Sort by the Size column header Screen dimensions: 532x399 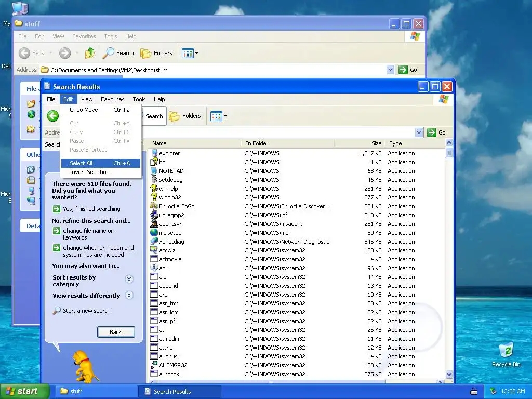click(360, 143)
